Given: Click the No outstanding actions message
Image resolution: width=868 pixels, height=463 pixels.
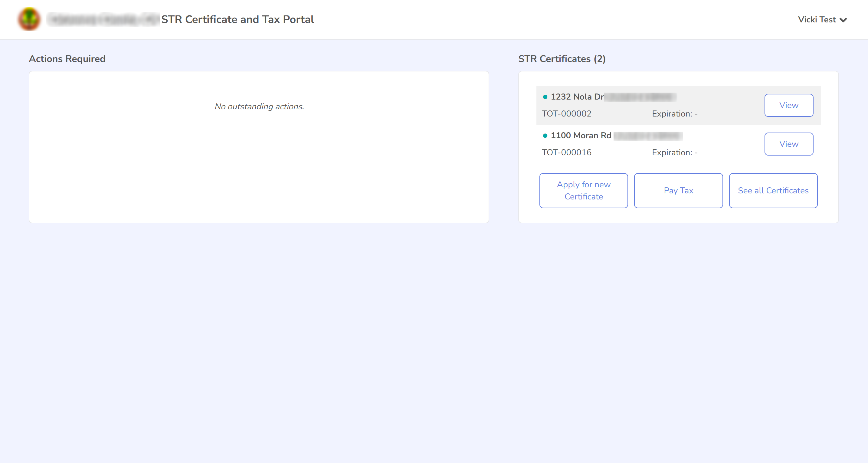Looking at the screenshot, I should 259,107.
